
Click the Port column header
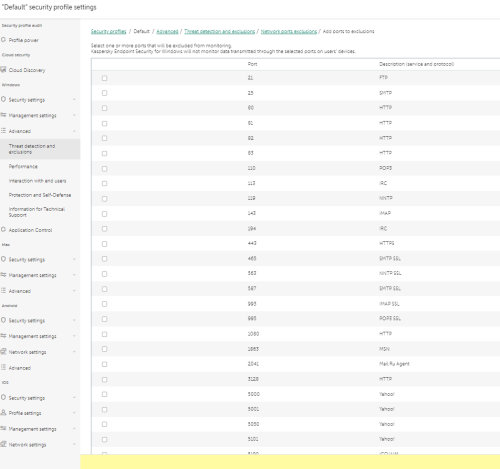[252, 64]
